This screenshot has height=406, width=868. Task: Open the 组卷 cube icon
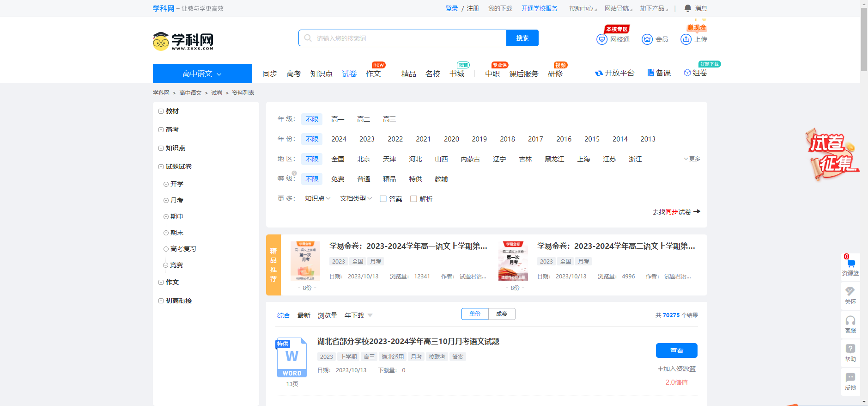pos(687,73)
